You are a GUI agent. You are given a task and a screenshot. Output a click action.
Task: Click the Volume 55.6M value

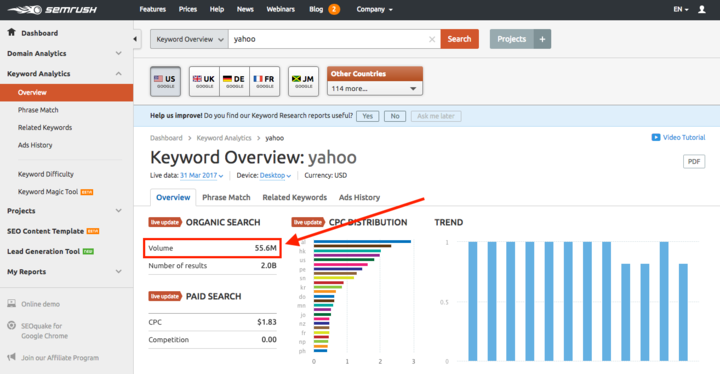pos(265,248)
